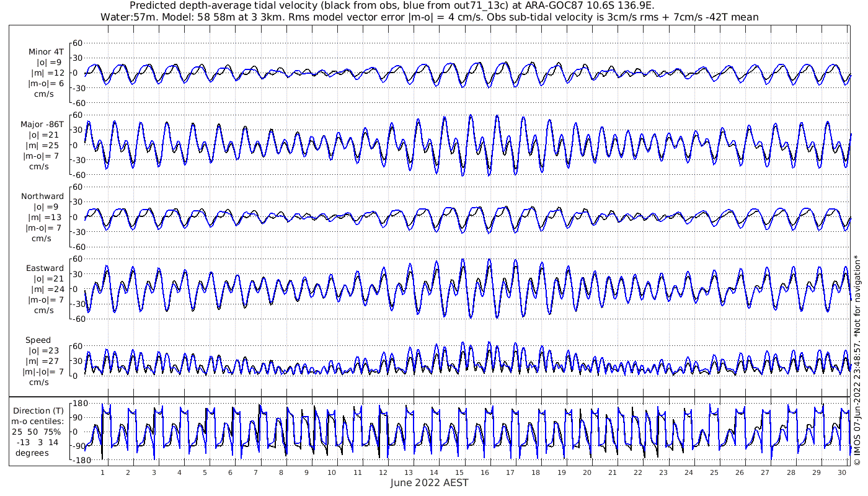Click the 'Direction (T)' panel label
Screen dimensions: 868x496
click(x=38, y=410)
